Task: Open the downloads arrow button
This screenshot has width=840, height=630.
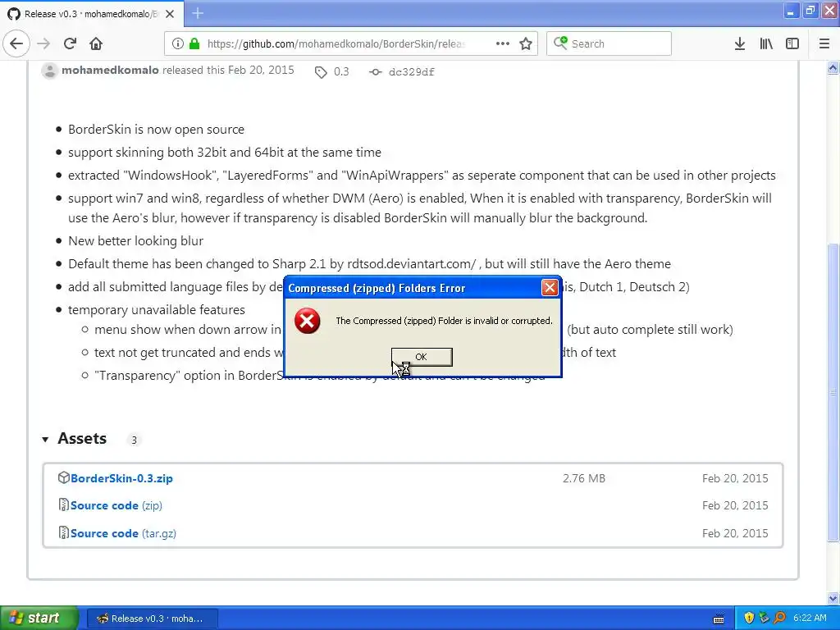Action: (x=740, y=43)
